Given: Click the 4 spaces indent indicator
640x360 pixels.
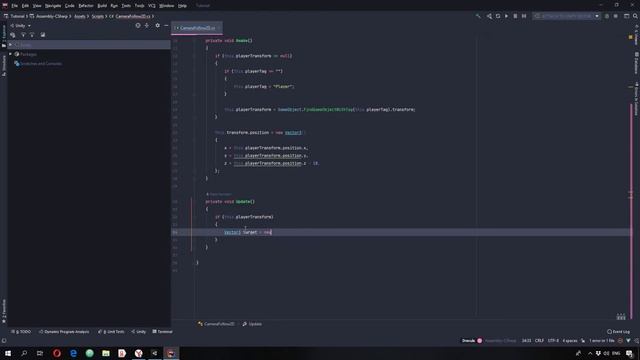Looking at the screenshot, I should pyautogui.click(x=570, y=341).
